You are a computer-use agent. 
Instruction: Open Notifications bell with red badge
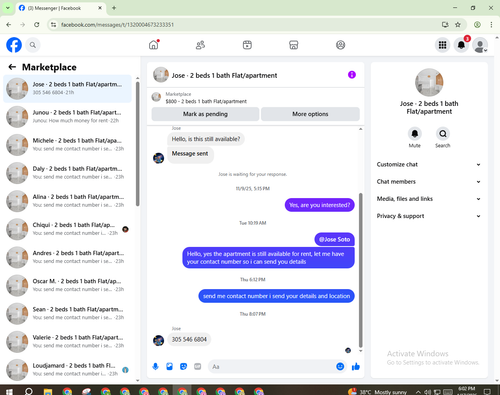tap(461, 45)
